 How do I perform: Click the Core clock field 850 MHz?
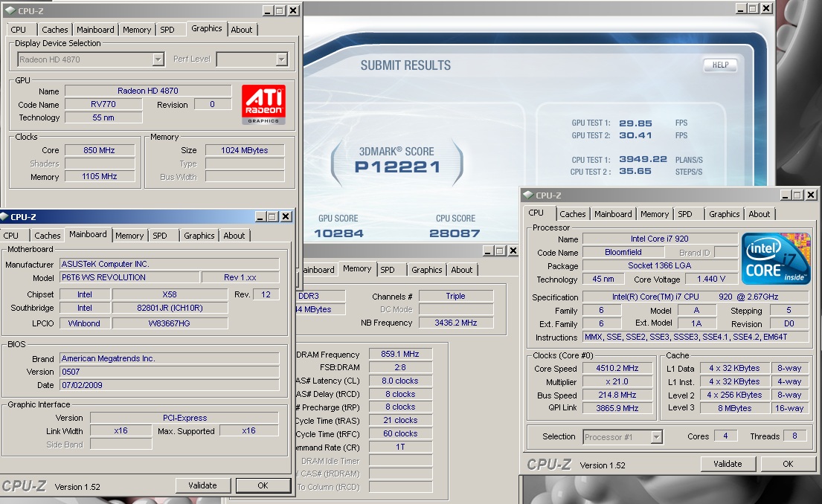pos(99,150)
